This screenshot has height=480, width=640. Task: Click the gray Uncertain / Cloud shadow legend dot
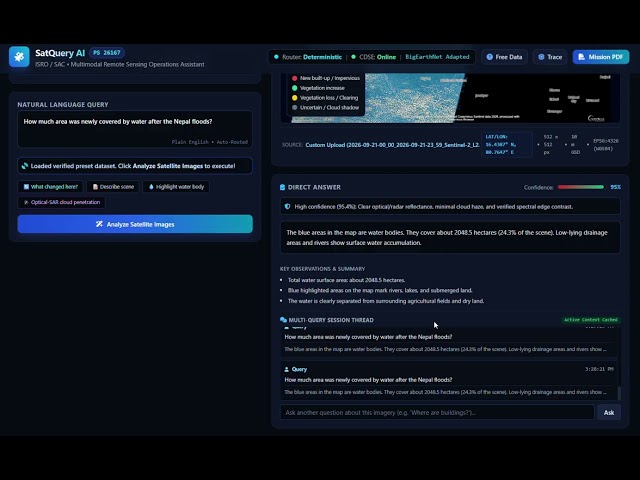(x=294, y=107)
